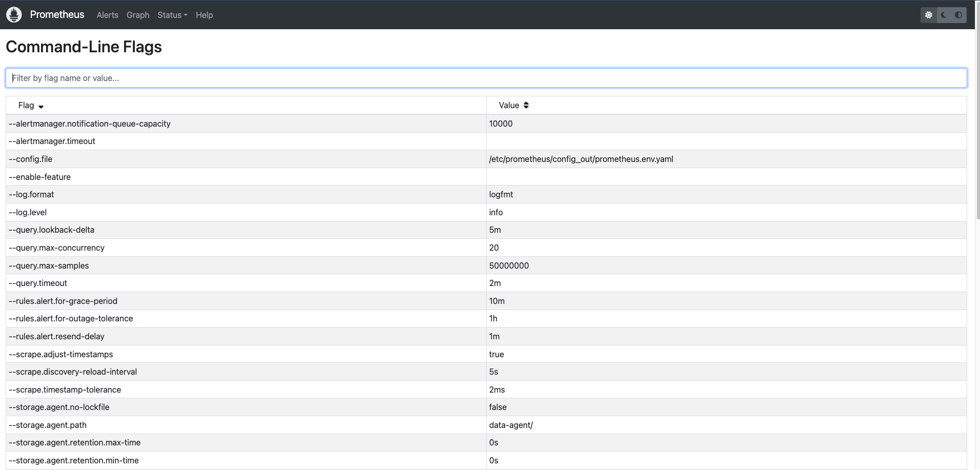The height and width of the screenshot is (470, 980).
Task: Select the prometheus.env.yaml config path value
Action: [x=581, y=159]
